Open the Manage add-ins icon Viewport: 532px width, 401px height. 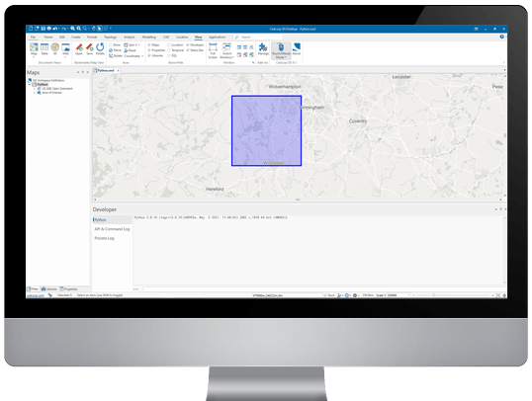[x=263, y=49]
